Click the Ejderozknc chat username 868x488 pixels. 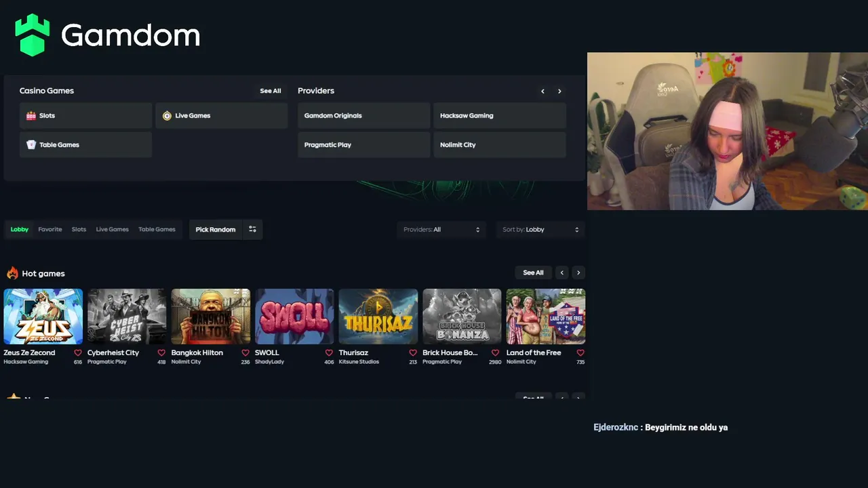tap(616, 428)
